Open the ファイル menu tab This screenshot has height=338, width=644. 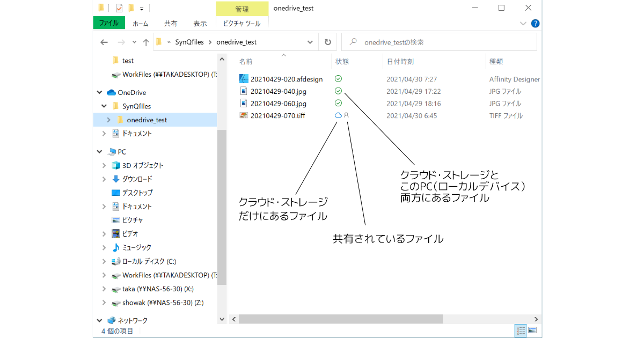(x=109, y=24)
